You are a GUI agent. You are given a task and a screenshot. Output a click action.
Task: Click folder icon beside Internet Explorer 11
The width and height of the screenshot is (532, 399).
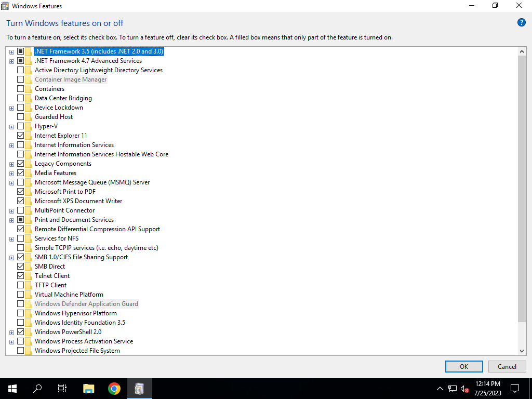29,136
